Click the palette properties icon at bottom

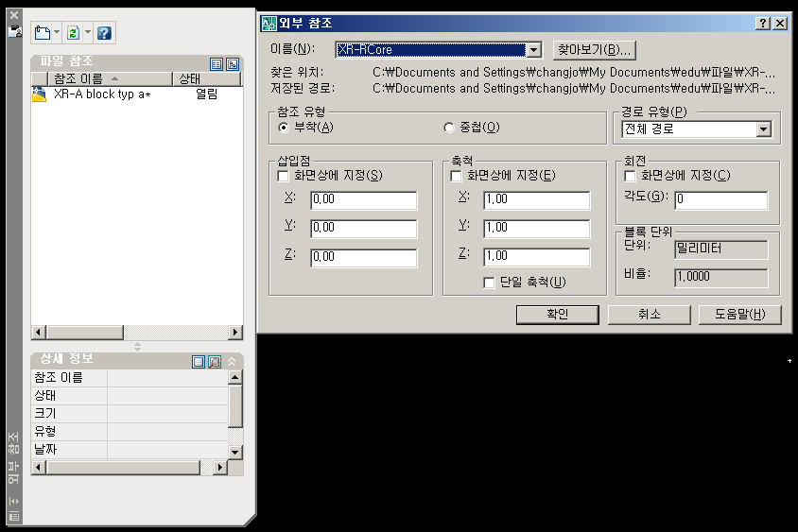coord(13,516)
